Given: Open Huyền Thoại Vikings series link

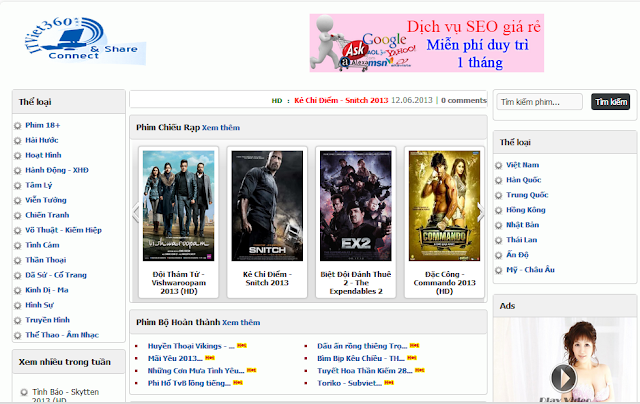Looking at the screenshot, I should point(191,346).
